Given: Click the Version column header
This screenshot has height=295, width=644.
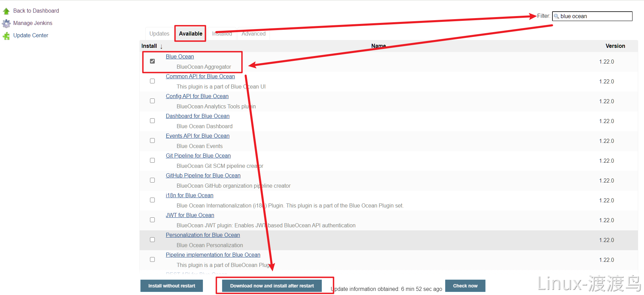Looking at the screenshot, I should (615, 46).
